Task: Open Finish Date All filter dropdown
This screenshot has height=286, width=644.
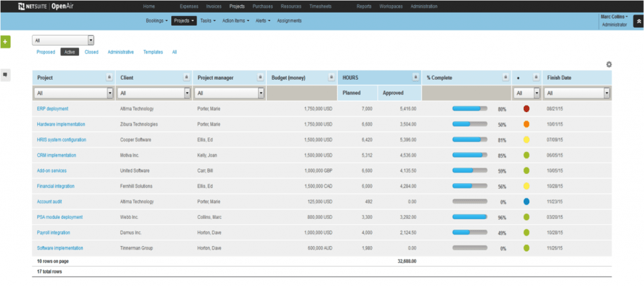Action: tap(577, 94)
